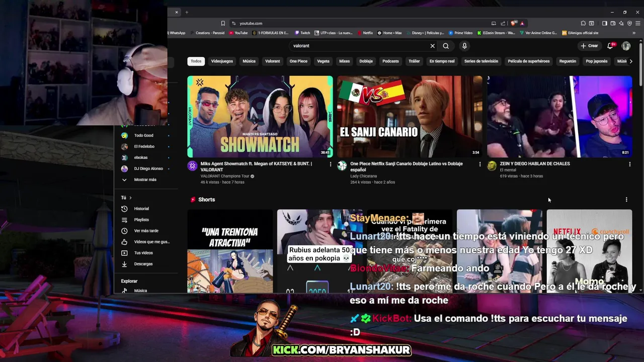Image resolution: width=644 pixels, height=362 pixels.
Task: Select the Todos filter chip
Action: point(196,61)
